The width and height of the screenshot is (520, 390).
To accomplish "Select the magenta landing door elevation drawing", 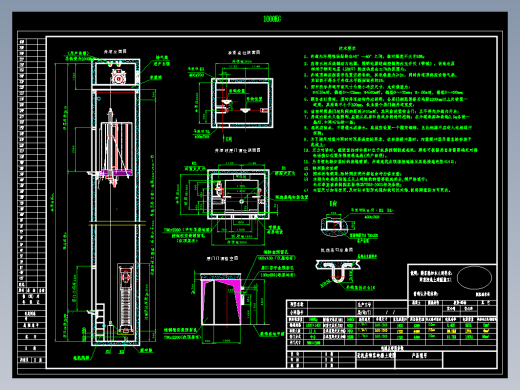I will pyautogui.click(x=221, y=298).
